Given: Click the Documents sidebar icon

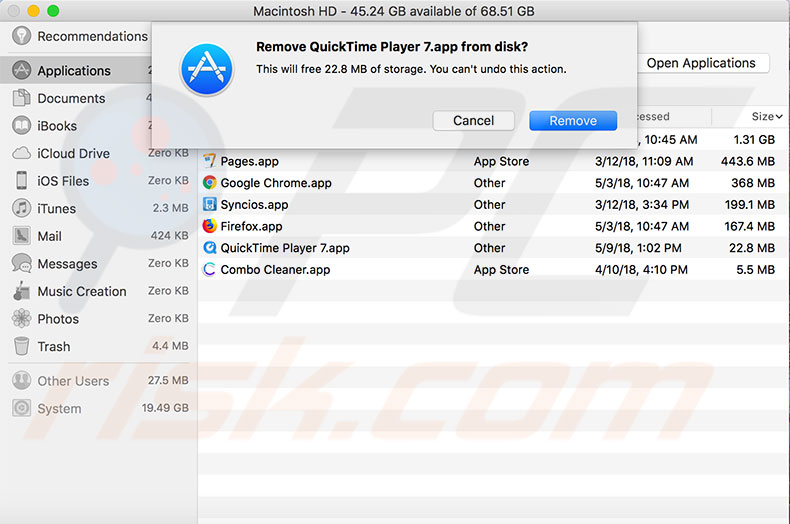Looking at the screenshot, I should tap(21, 98).
